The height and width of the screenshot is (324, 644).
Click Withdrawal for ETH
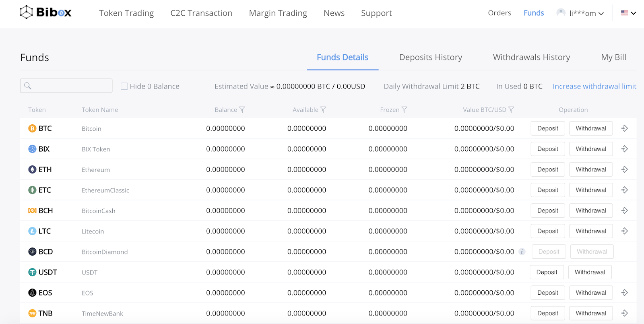591,169
